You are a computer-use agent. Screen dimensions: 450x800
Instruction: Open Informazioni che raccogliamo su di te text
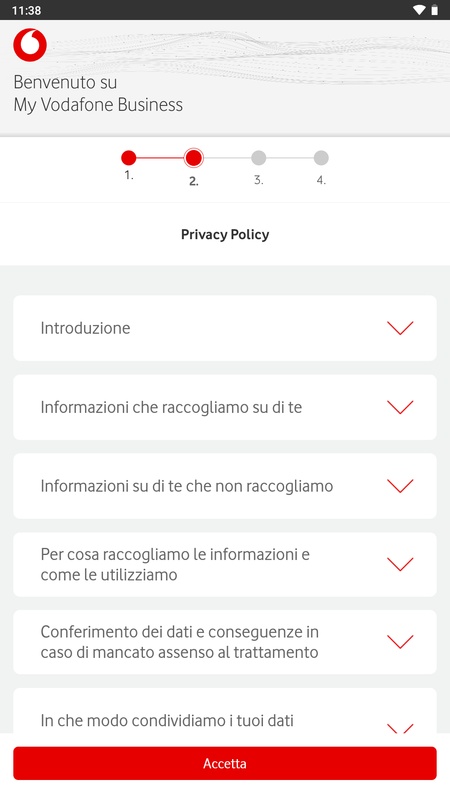click(x=171, y=407)
